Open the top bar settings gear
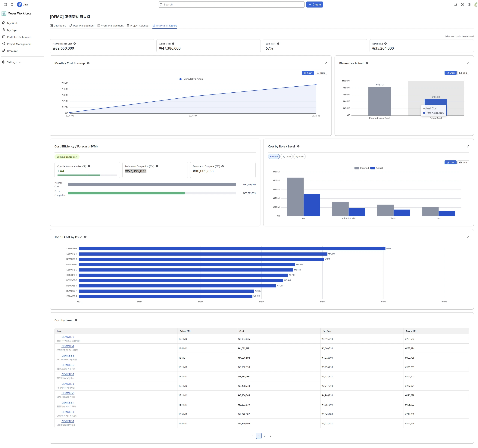Image resolution: width=478 pixels, height=448 pixels. pyautogui.click(x=469, y=5)
